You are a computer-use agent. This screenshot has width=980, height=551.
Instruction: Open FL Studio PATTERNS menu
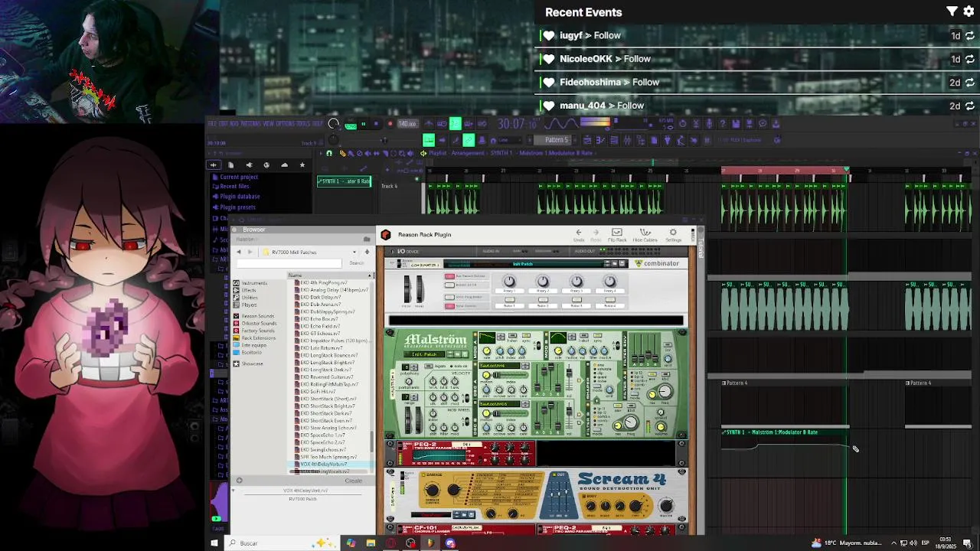click(250, 124)
